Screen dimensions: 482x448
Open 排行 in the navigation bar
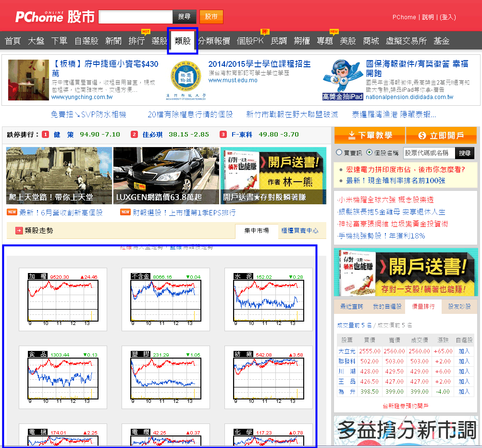click(136, 40)
